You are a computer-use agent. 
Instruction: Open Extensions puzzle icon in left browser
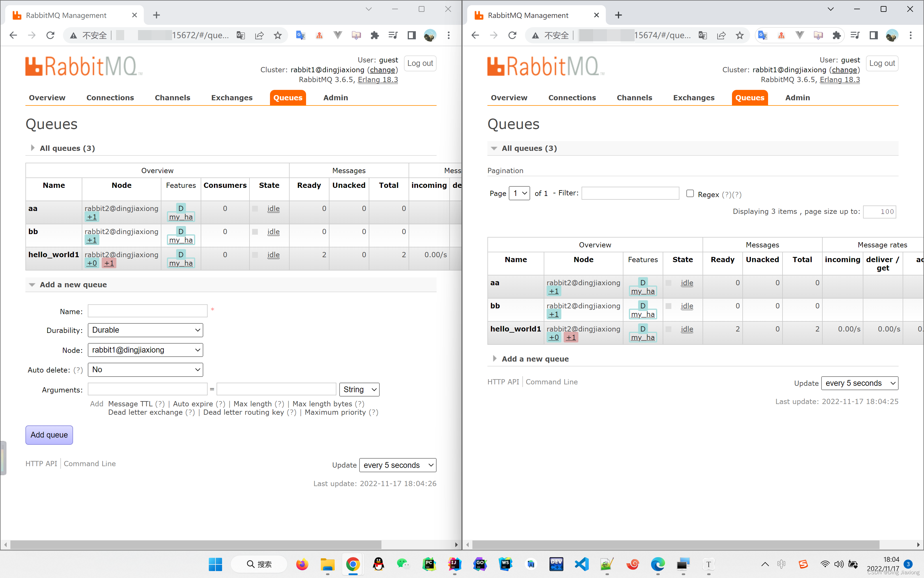pos(375,36)
